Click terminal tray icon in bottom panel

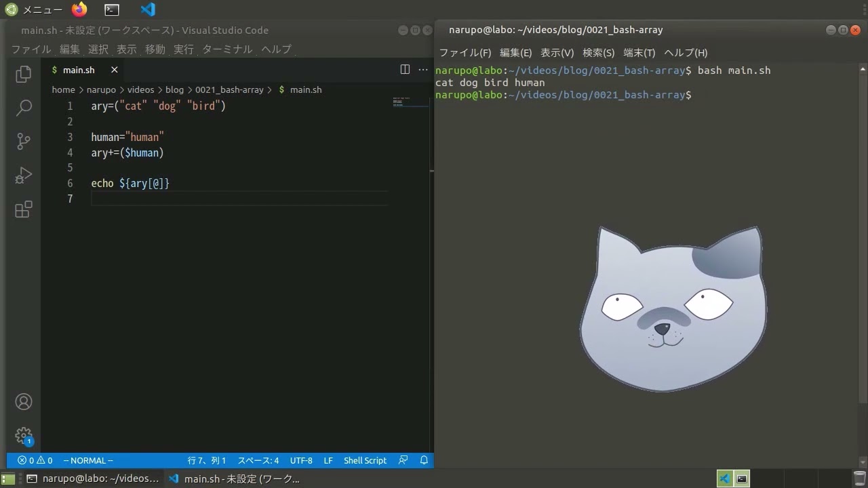coord(742,479)
